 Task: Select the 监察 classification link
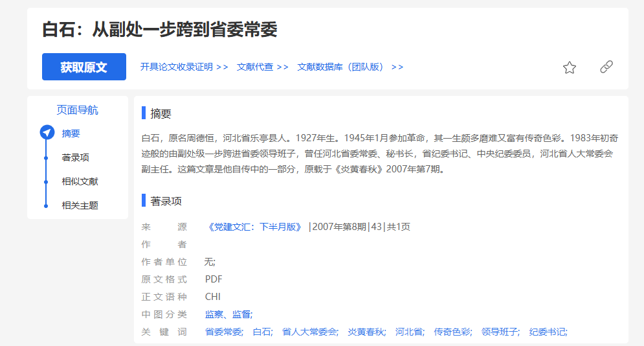click(x=214, y=314)
